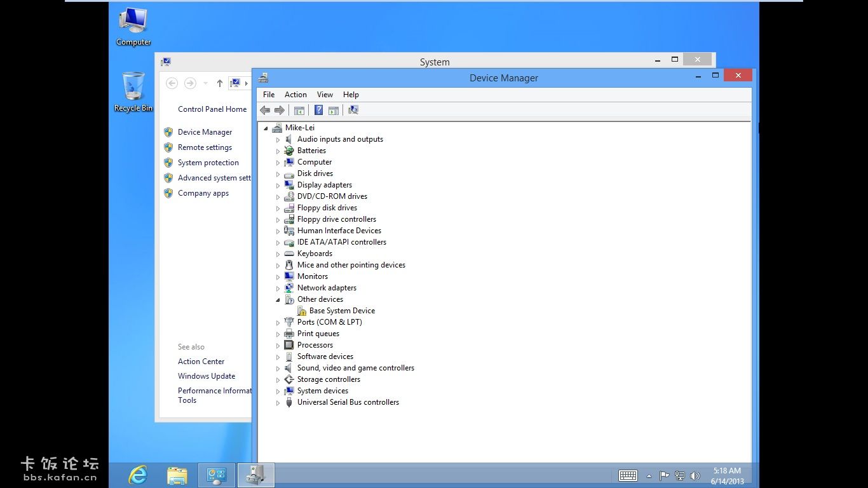Open the View menu
Viewport: 868px width, 488px height.
[325, 95]
